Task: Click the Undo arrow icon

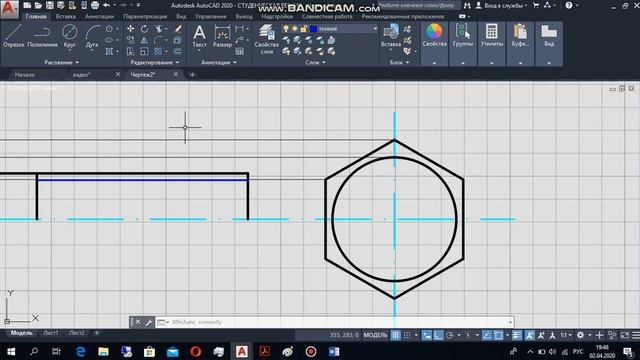Action: [x=107, y=5]
